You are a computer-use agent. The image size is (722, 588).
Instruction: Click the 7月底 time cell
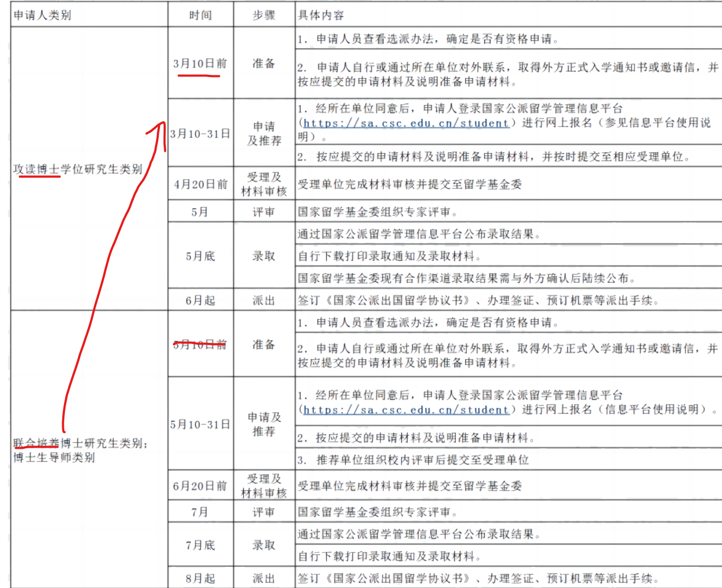200,545
